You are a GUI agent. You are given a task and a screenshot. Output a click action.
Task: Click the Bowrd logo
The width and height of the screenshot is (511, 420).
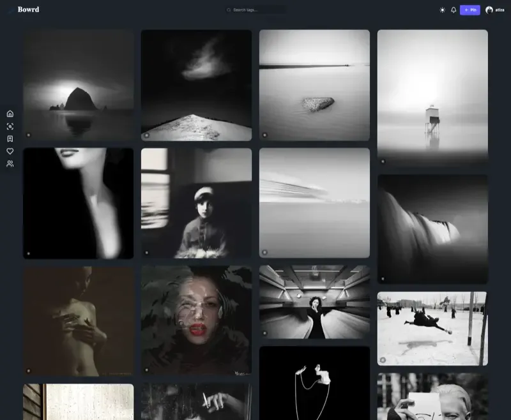coord(28,10)
